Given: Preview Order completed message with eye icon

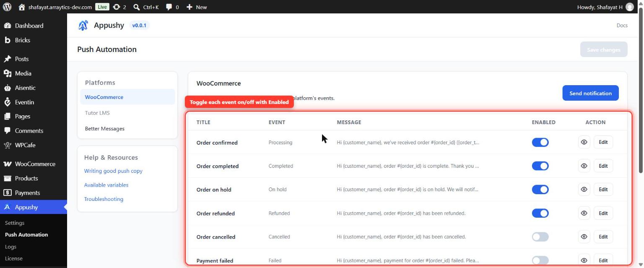Looking at the screenshot, I should coord(584,166).
